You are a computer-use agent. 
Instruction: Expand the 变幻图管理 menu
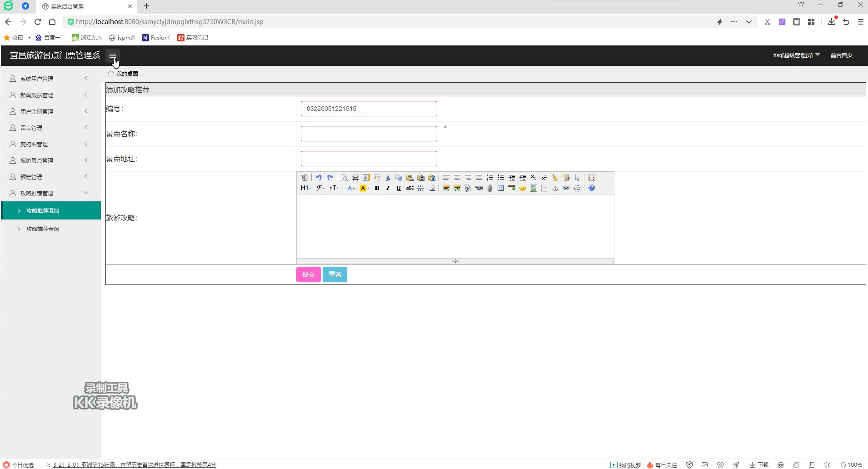(x=50, y=144)
